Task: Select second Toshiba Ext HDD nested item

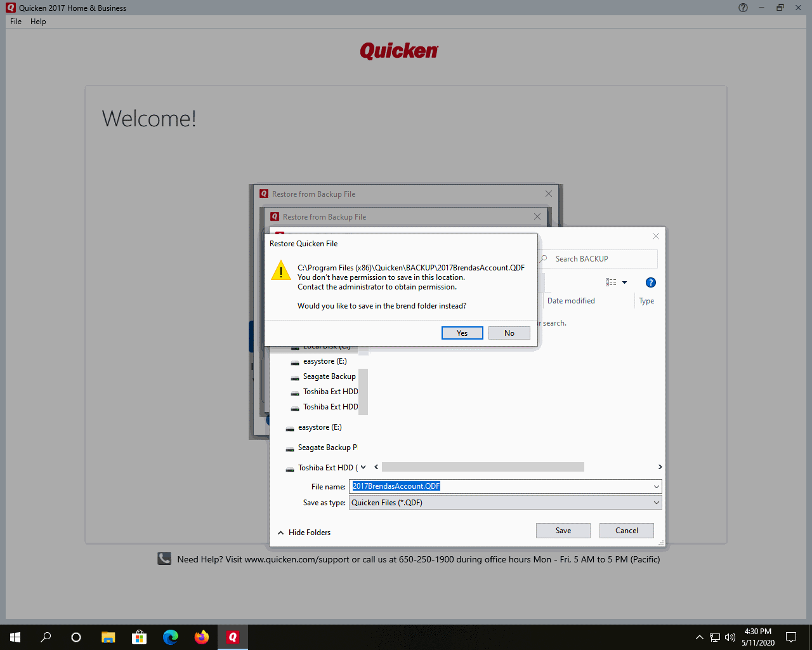Action: 324,407
